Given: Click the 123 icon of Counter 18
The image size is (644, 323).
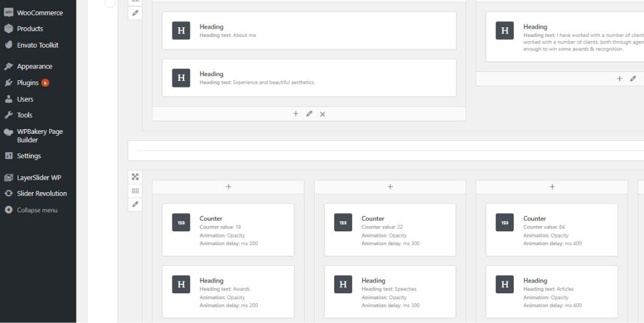Looking at the screenshot, I should pyautogui.click(x=181, y=222).
